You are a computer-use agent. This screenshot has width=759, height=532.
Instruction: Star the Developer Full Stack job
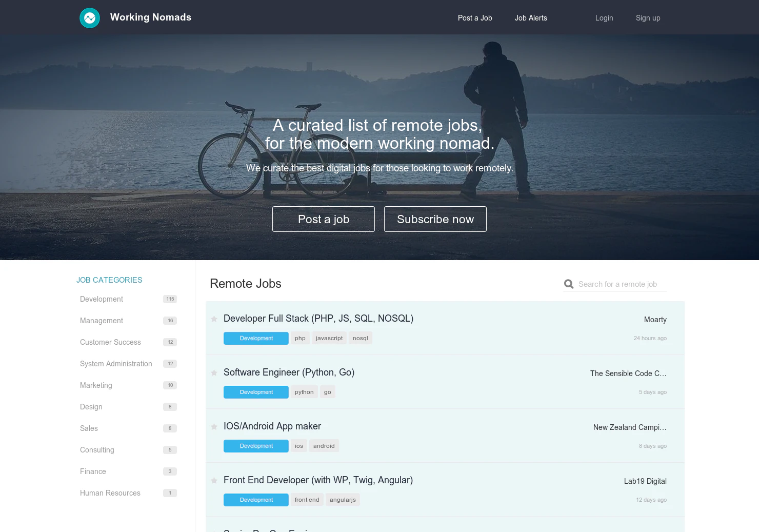214,319
